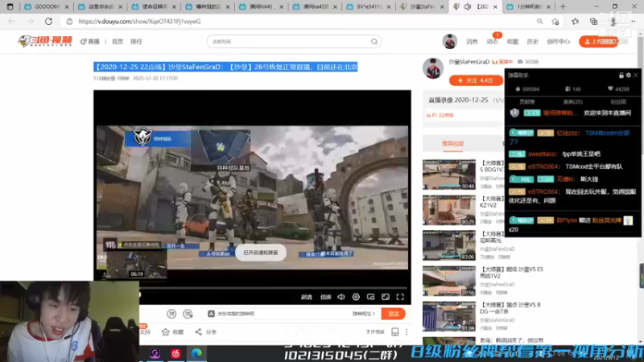Add video to favorites with star 收藏

[172, 331]
